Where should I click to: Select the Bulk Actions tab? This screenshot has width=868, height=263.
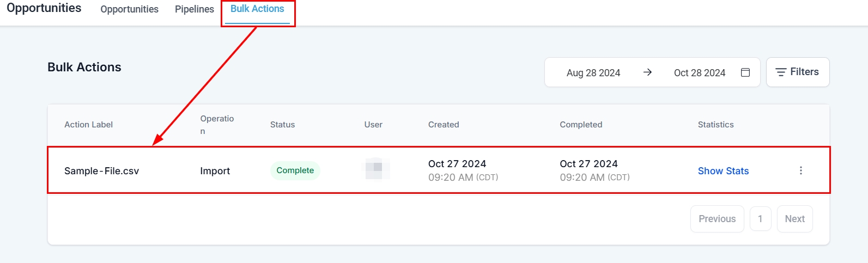click(257, 9)
